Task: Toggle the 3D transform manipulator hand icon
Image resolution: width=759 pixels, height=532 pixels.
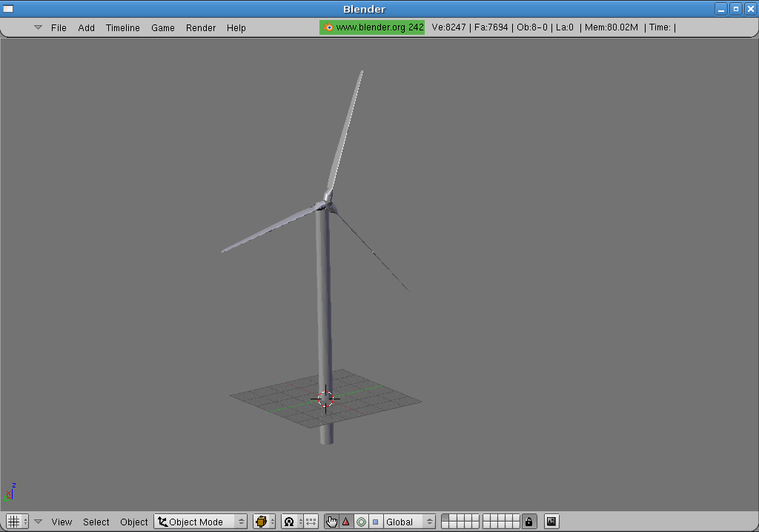Action: pos(331,522)
